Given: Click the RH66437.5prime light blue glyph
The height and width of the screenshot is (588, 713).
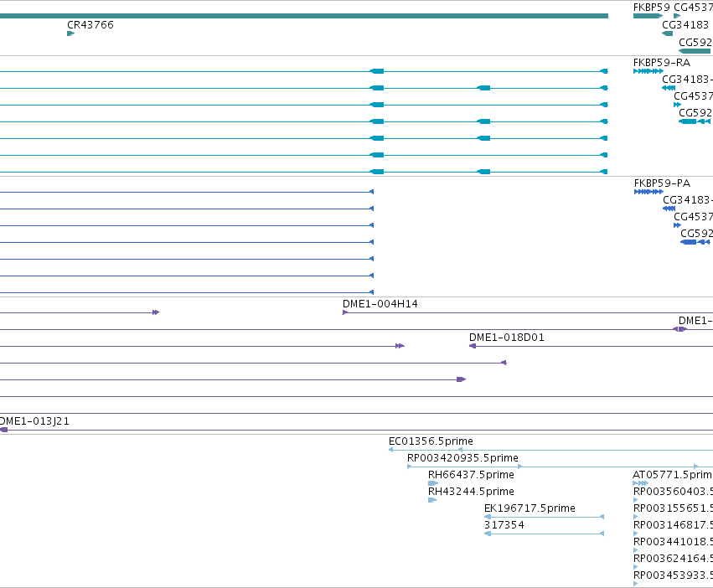Looking at the screenshot, I should 433,483.
